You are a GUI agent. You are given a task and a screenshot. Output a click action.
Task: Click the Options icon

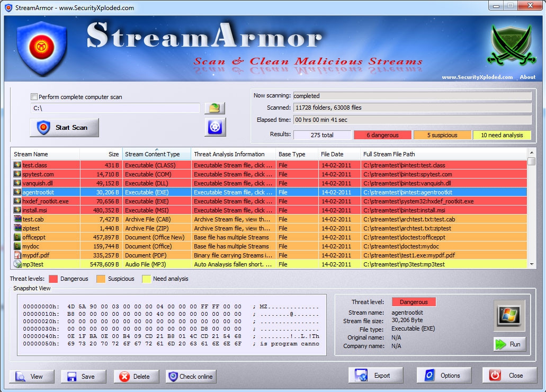coord(429,375)
